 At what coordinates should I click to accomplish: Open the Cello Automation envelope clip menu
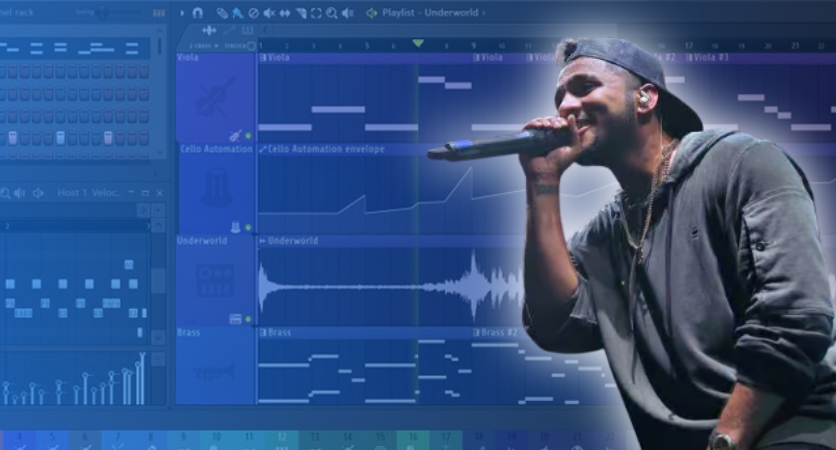click(263, 149)
